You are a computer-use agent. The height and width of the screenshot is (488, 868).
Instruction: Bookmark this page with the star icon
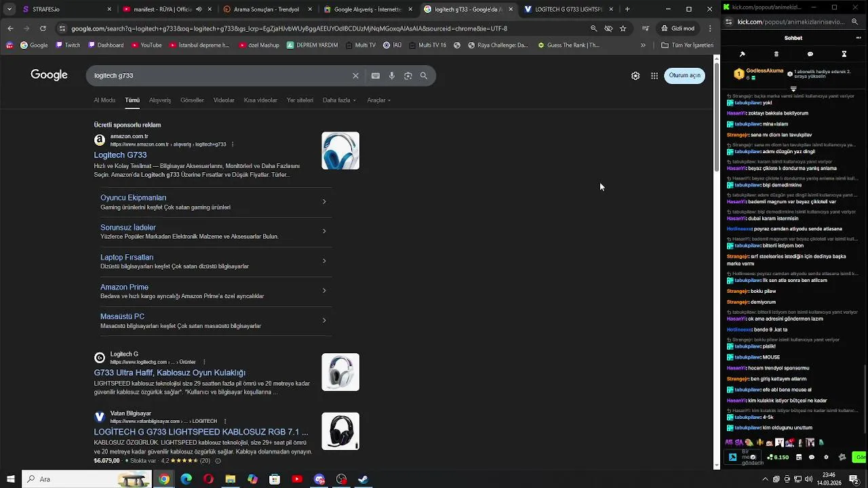(x=623, y=28)
